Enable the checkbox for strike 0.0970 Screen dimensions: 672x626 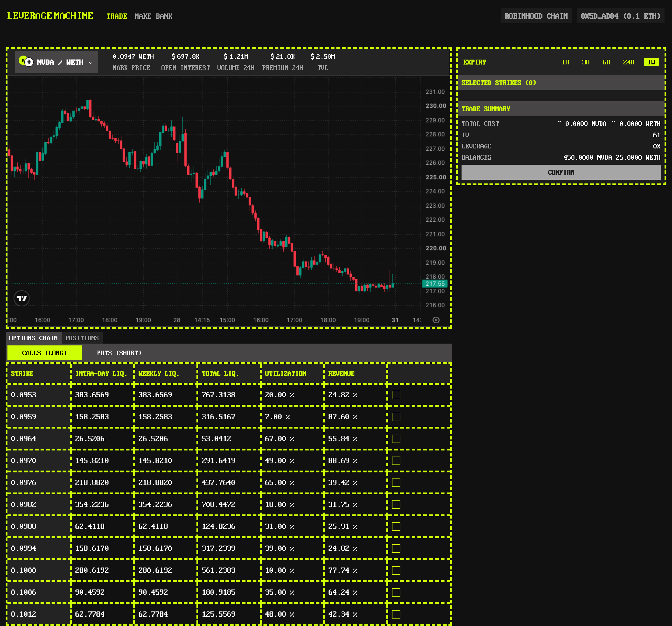(396, 461)
